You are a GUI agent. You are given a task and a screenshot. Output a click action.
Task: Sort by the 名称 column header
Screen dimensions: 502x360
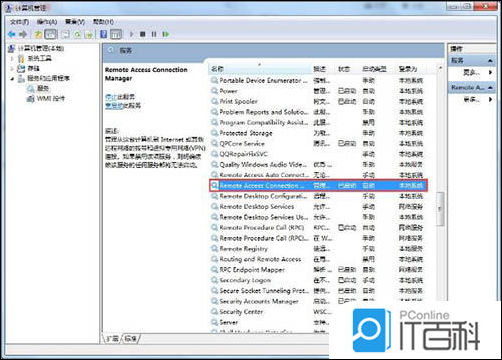[x=260, y=69]
